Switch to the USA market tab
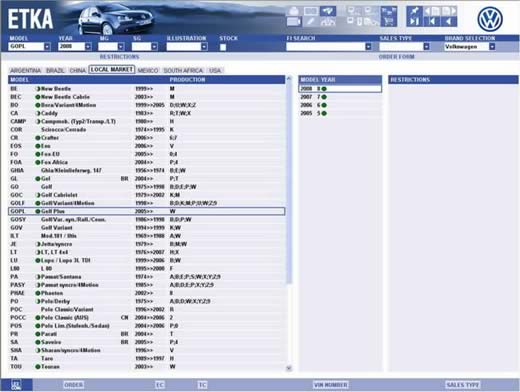The height and width of the screenshot is (392, 520). click(x=215, y=70)
